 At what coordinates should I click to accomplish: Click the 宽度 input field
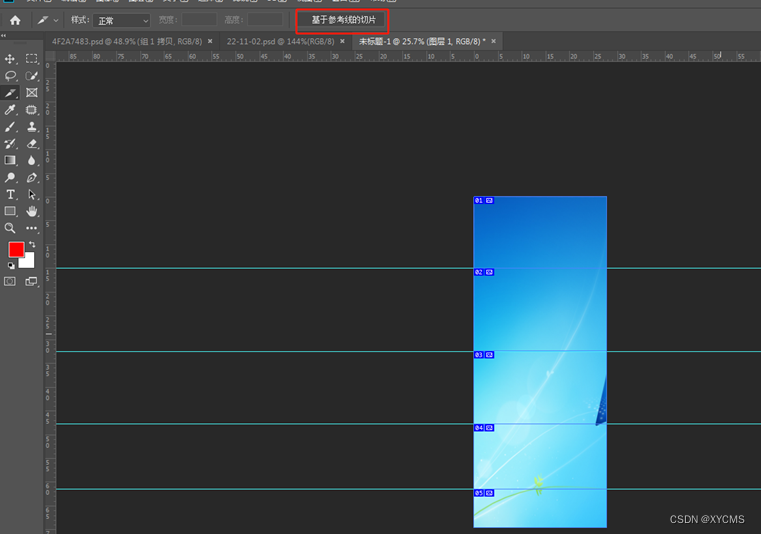[199, 20]
